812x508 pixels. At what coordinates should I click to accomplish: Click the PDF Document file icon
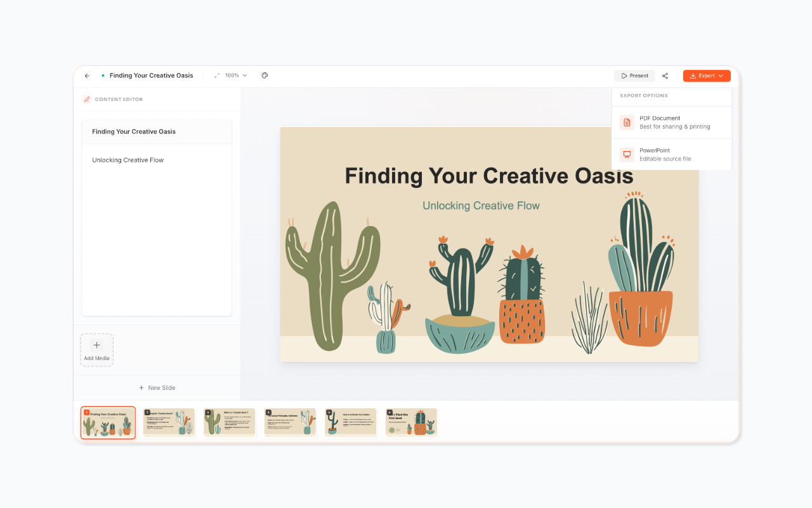tap(627, 123)
